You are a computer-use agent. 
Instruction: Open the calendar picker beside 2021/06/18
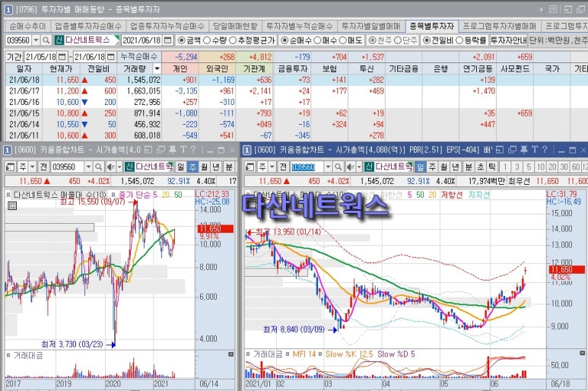[x=168, y=40]
